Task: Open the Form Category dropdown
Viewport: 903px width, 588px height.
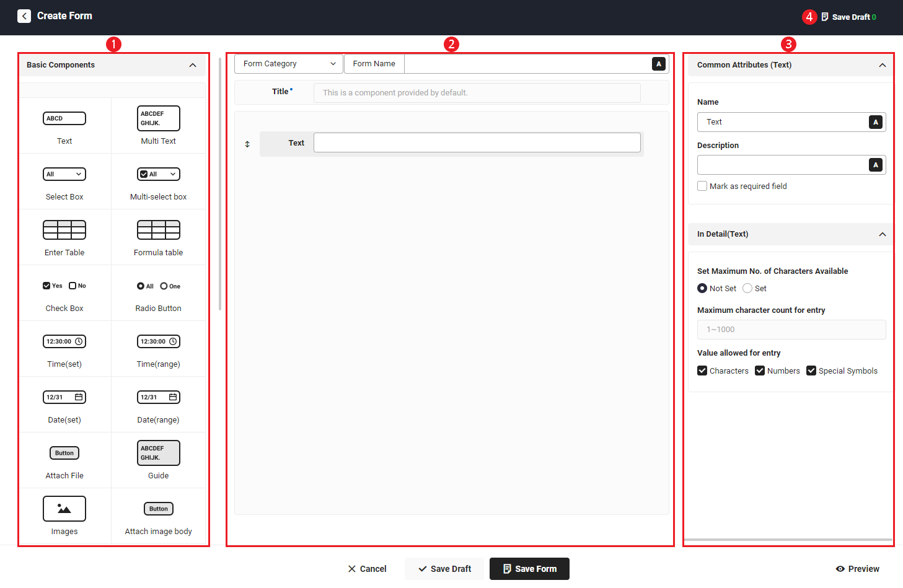Action: (x=289, y=64)
